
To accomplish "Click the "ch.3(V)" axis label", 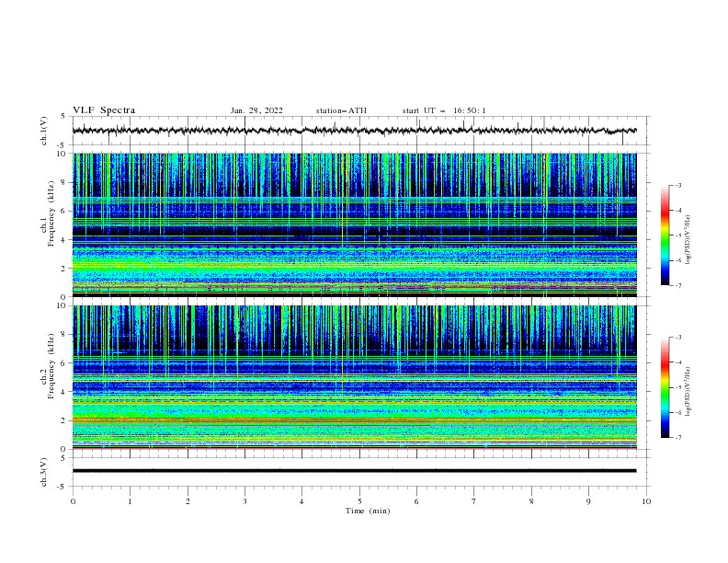I will pos(44,472).
